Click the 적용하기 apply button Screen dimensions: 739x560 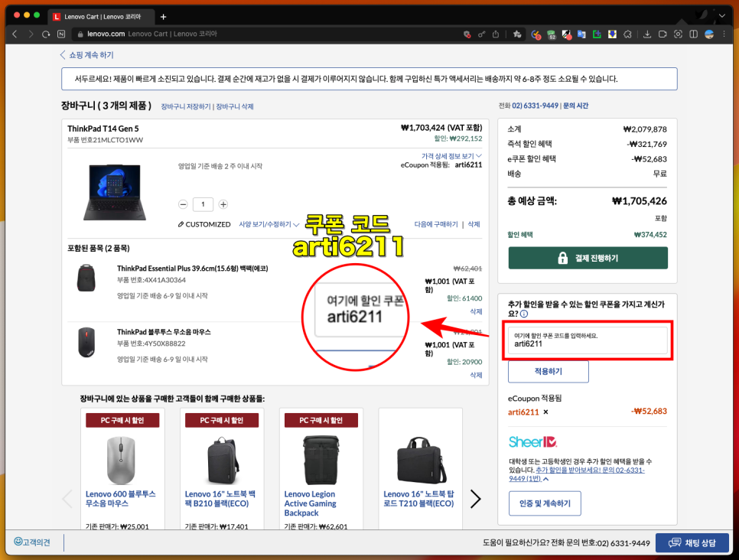point(548,372)
